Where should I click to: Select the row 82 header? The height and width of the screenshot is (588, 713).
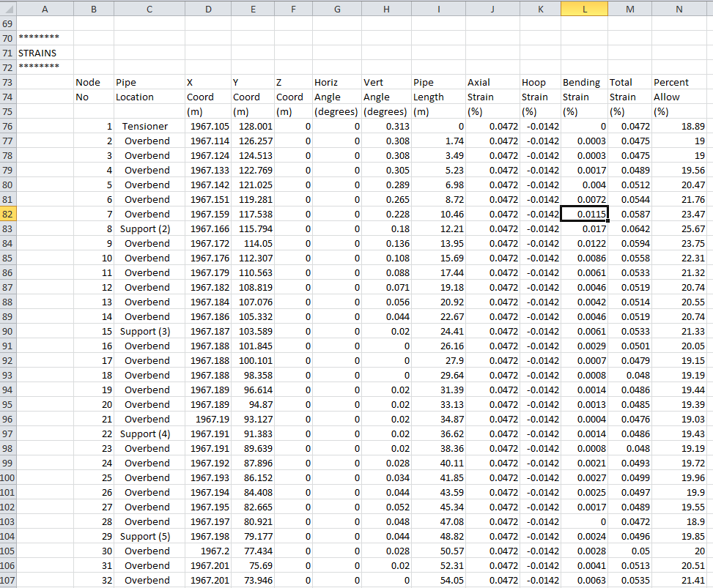(8, 214)
